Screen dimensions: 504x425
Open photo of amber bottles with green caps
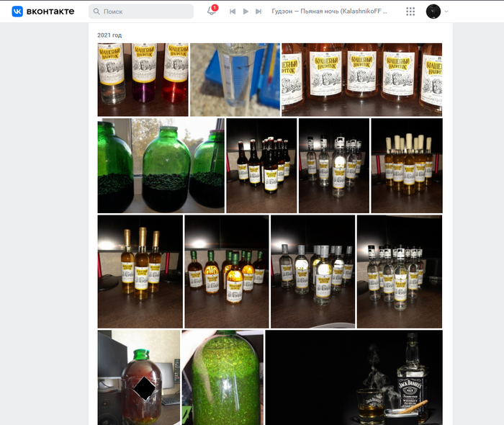(227, 272)
